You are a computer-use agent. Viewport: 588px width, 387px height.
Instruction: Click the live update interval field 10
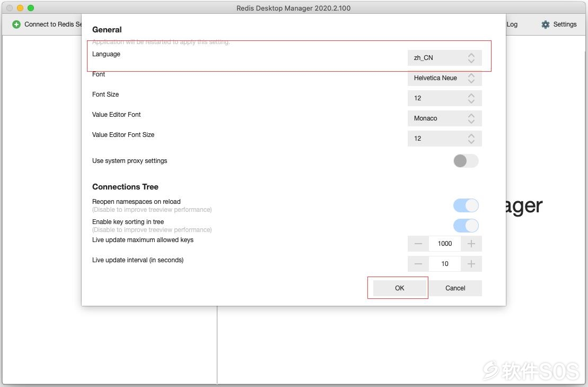coord(445,264)
